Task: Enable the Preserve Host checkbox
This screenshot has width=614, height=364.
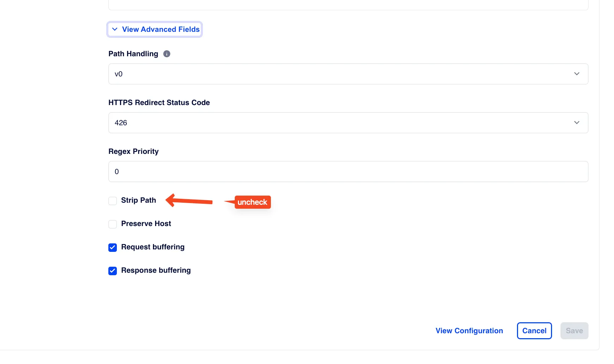Action: (x=113, y=224)
